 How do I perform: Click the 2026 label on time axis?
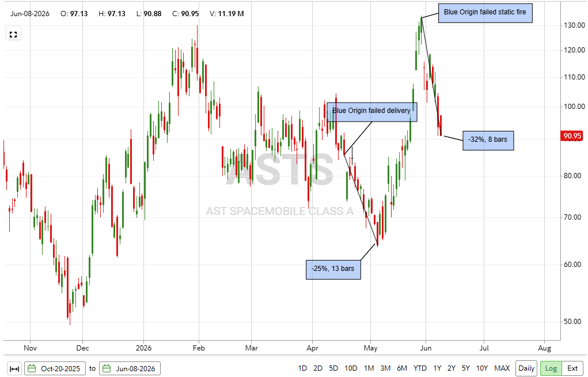tap(143, 348)
